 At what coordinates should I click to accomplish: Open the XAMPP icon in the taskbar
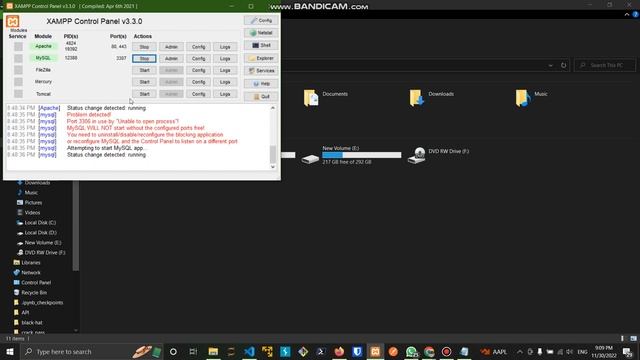click(375, 351)
